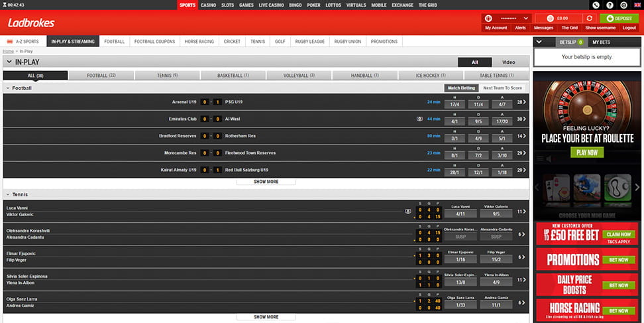Toggle Show username
Screen dimensions: 644x323
(x=600, y=28)
